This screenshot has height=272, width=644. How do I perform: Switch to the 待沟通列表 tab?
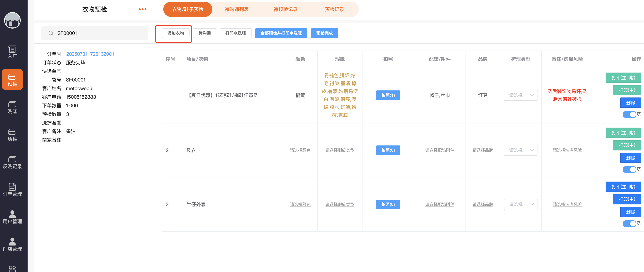(x=237, y=9)
